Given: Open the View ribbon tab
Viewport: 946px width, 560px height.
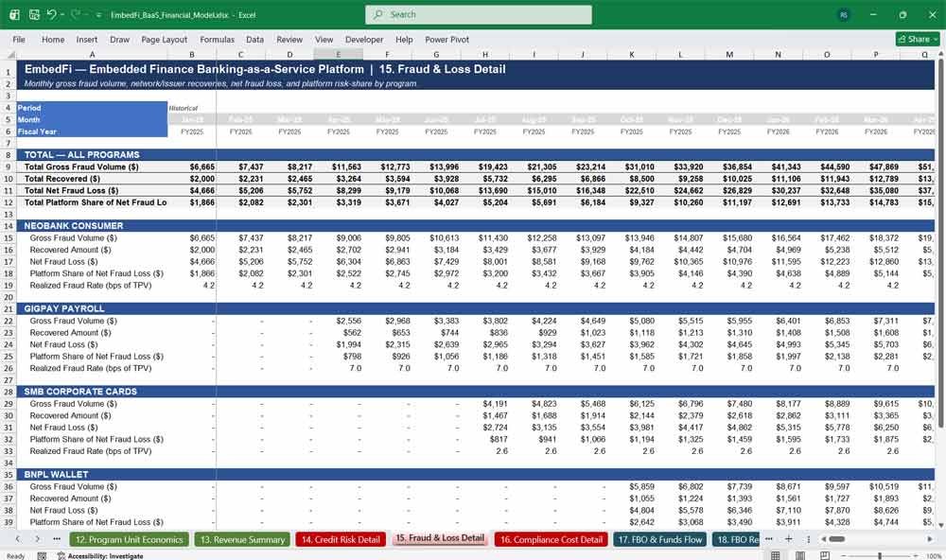Looking at the screenshot, I should (x=324, y=39).
